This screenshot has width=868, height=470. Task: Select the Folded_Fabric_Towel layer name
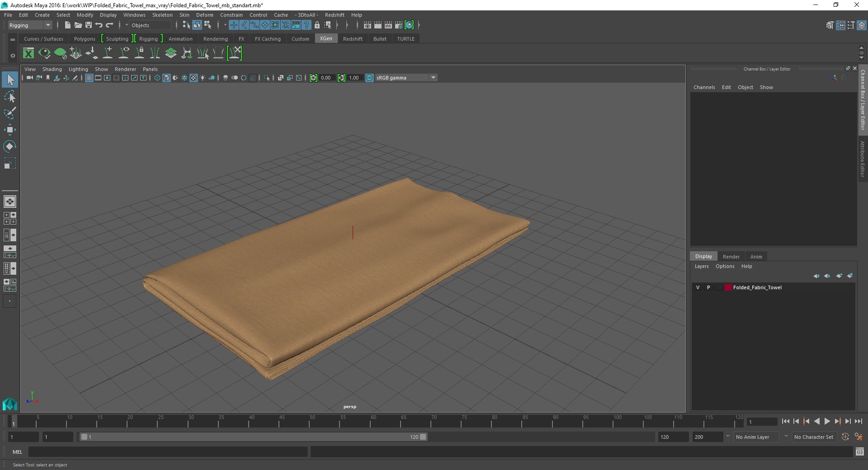[757, 287]
